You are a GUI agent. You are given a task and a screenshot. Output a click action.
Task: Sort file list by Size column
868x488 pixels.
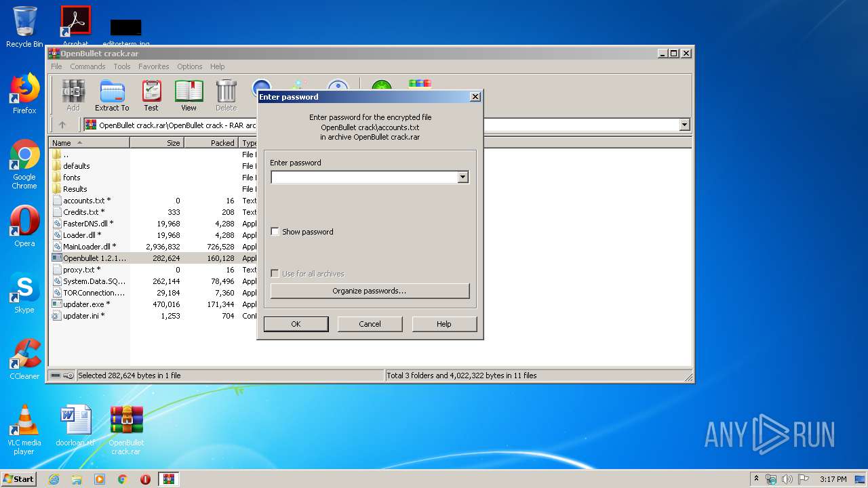(x=157, y=143)
